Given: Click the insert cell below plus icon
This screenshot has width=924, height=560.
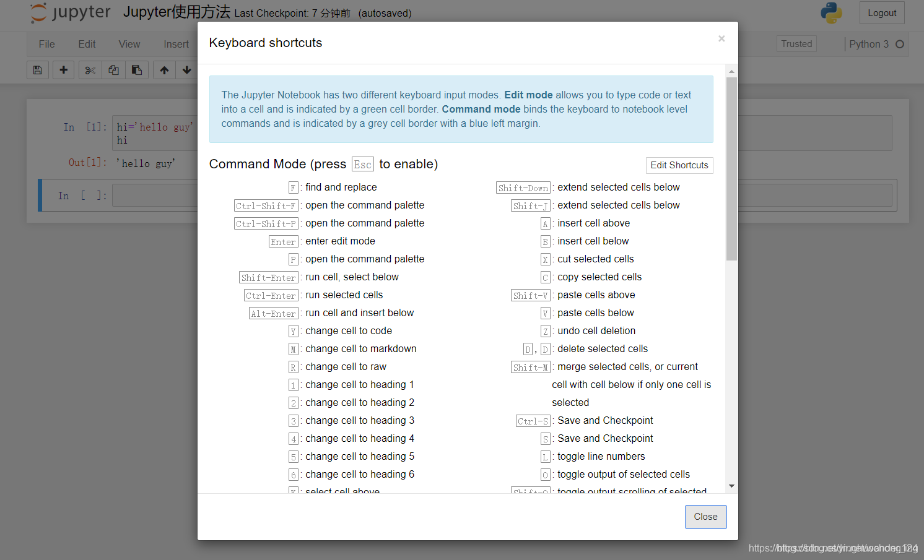Looking at the screenshot, I should pos(63,70).
